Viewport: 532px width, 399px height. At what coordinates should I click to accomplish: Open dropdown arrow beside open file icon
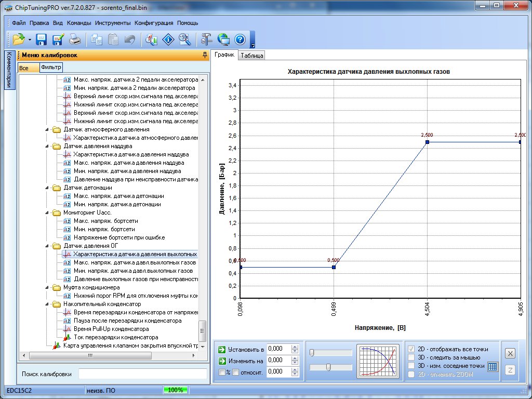(30, 39)
